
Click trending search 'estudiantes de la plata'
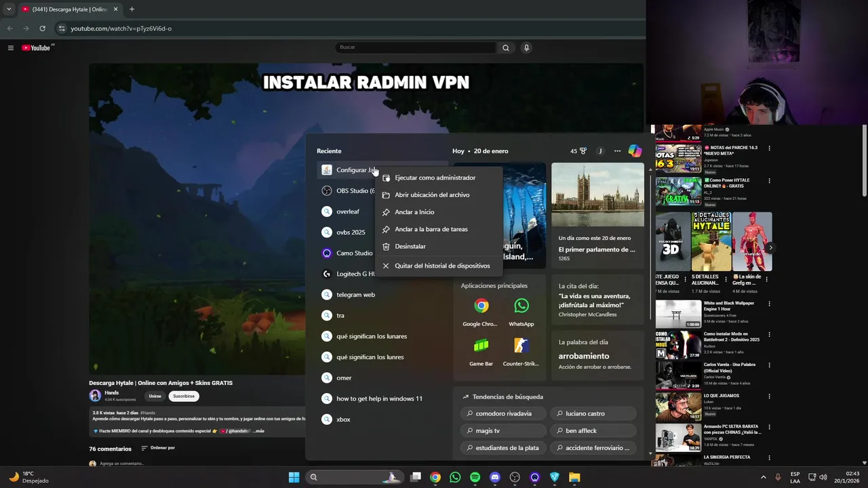[x=503, y=448]
